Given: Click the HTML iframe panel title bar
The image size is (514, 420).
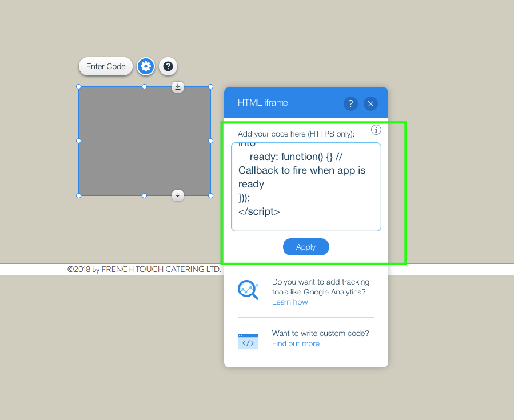Looking at the screenshot, I should pyautogui.click(x=286, y=103).
